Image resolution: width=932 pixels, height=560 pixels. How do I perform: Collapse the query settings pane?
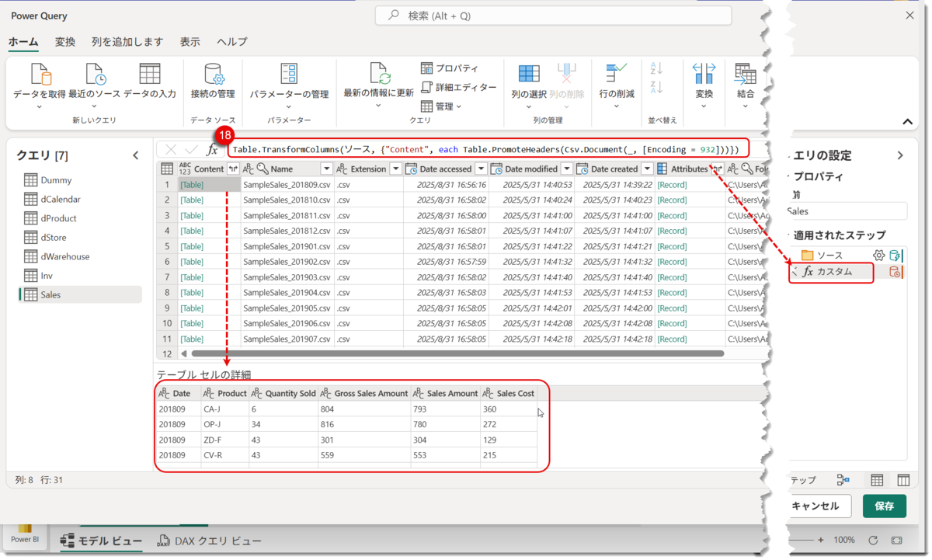click(900, 155)
